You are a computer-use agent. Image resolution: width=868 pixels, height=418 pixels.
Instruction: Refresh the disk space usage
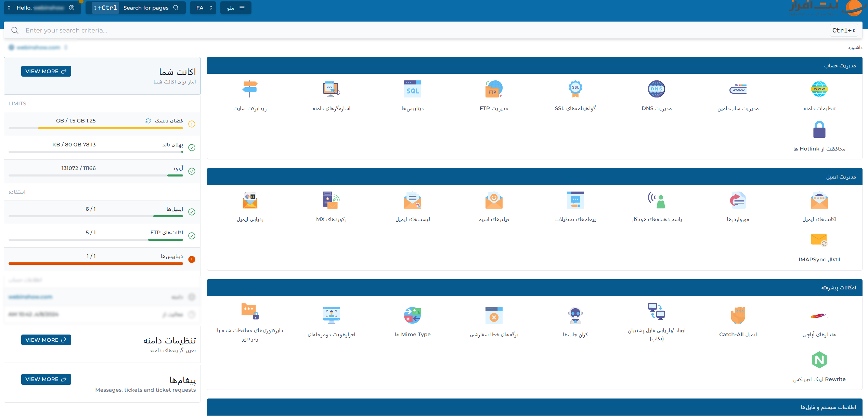pyautogui.click(x=148, y=121)
